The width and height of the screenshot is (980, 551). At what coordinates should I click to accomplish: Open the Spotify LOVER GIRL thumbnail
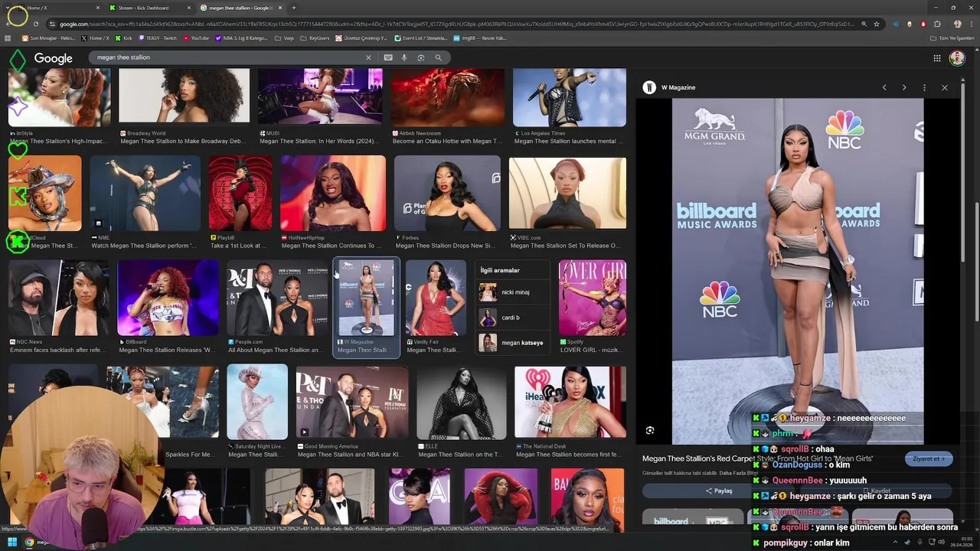tap(593, 298)
